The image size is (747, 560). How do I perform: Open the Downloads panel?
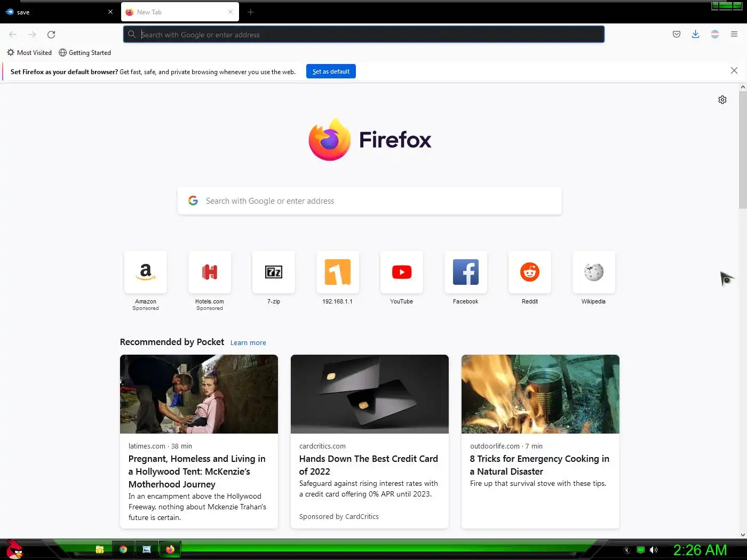click(696, 35)
